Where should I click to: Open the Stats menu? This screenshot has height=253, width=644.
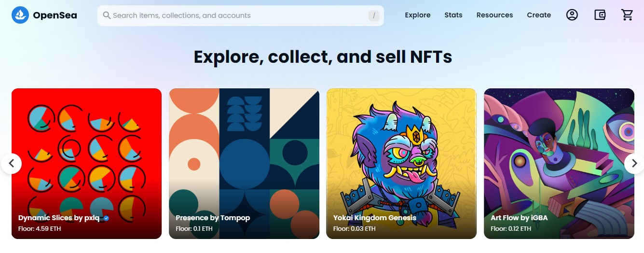pos(453,15)
